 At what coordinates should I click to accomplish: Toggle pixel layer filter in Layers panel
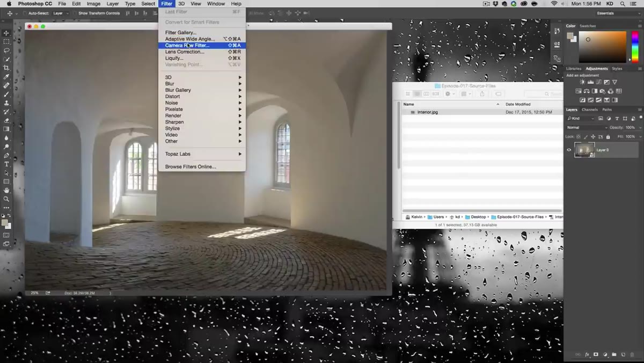coord(601,119)
